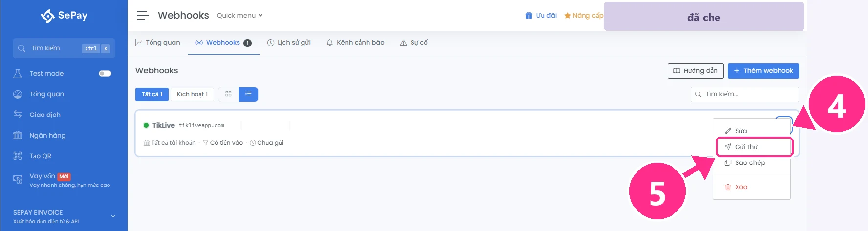Choose Sửa from the context menu
This screenshot has width=868, height=231.
(752, 131)
